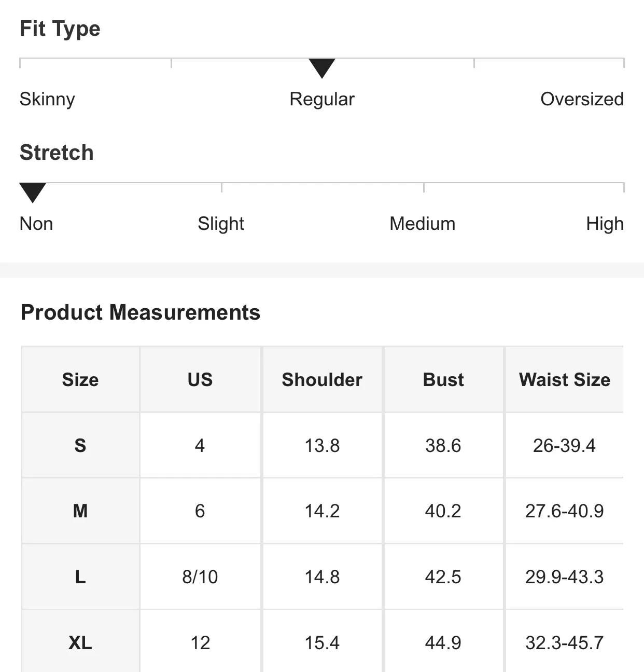Click the High stretch label
The width and height of the screenshot is (644, 672).
pos(605,224)
